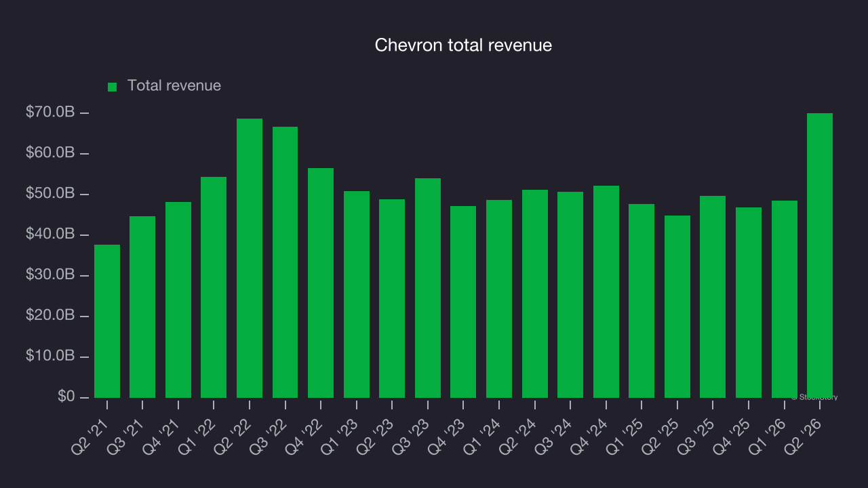Choose the Q4 '22 revenue bar

[321, 283]
